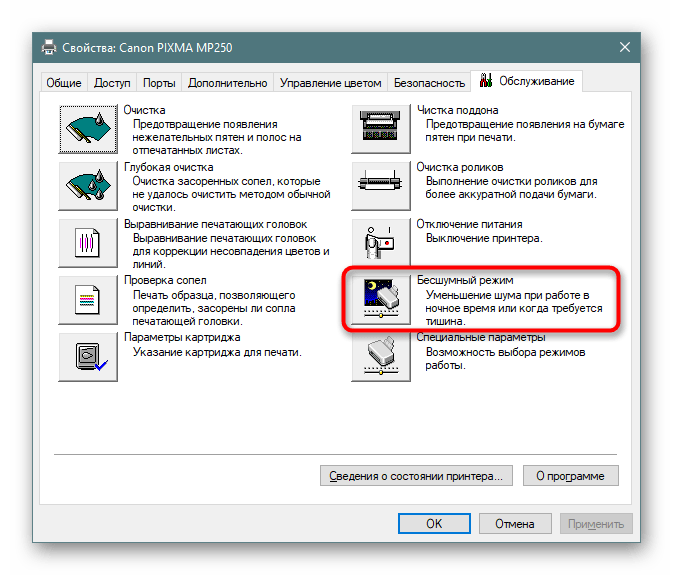Start Чистка поддона bottom plate cleaning icon
The width and height of the screenshot is (673, 575).
(x=381, y=129)
